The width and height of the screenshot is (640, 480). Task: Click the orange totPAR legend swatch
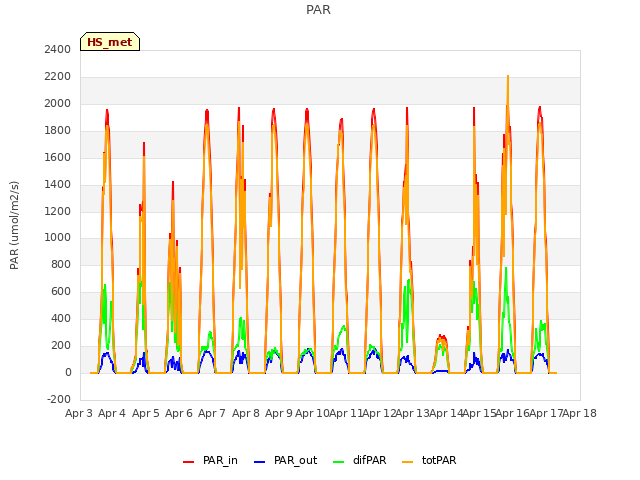click(x=407, y=462)
